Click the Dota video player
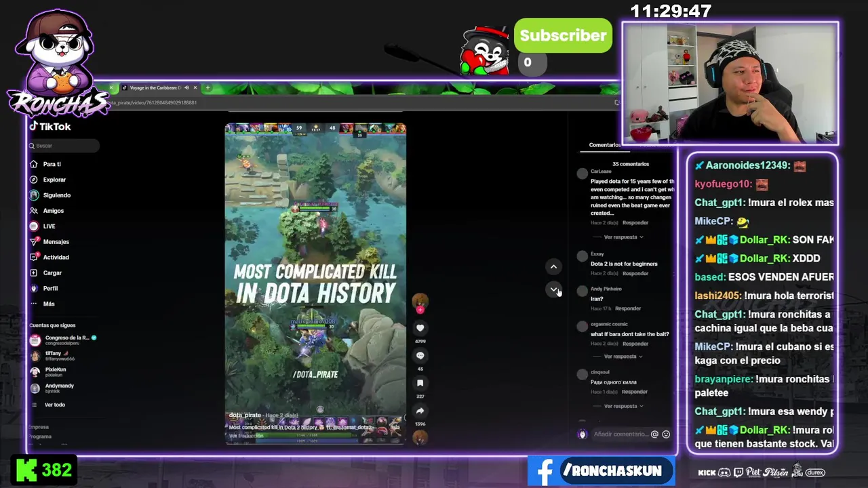868x488 pixels. click(315, 283)
